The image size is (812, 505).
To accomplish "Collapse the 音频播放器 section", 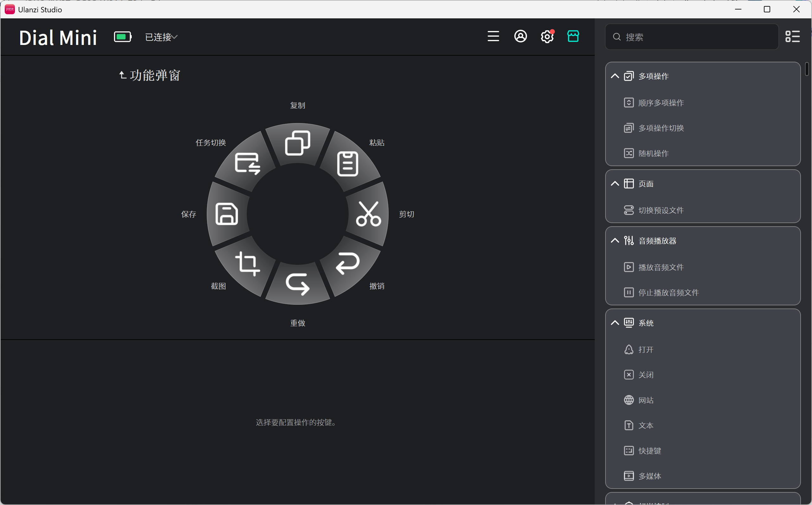I will tap(615, 241).
